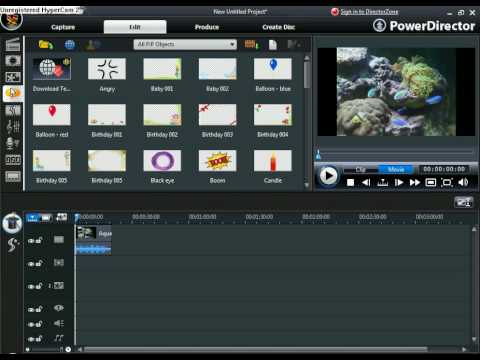Viewport: 480px width, 360px height.
Task: Open the PiP Objects Room in sidebar
Action: coord(13,93)
